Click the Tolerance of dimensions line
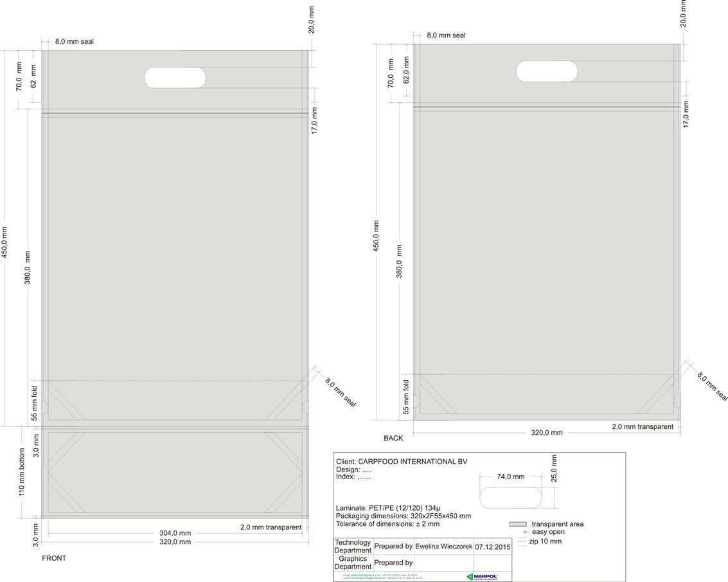728x582 pixels. [x=387, y=524]
